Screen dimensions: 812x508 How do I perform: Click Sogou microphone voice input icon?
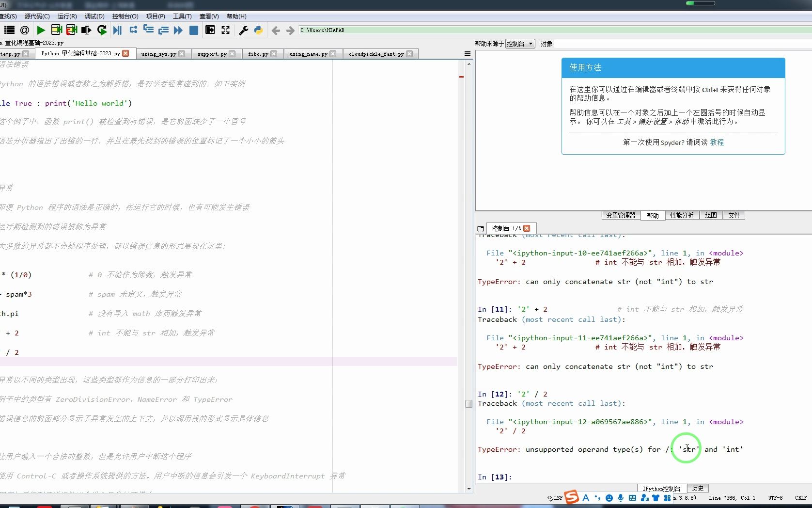tap(621, 498)
